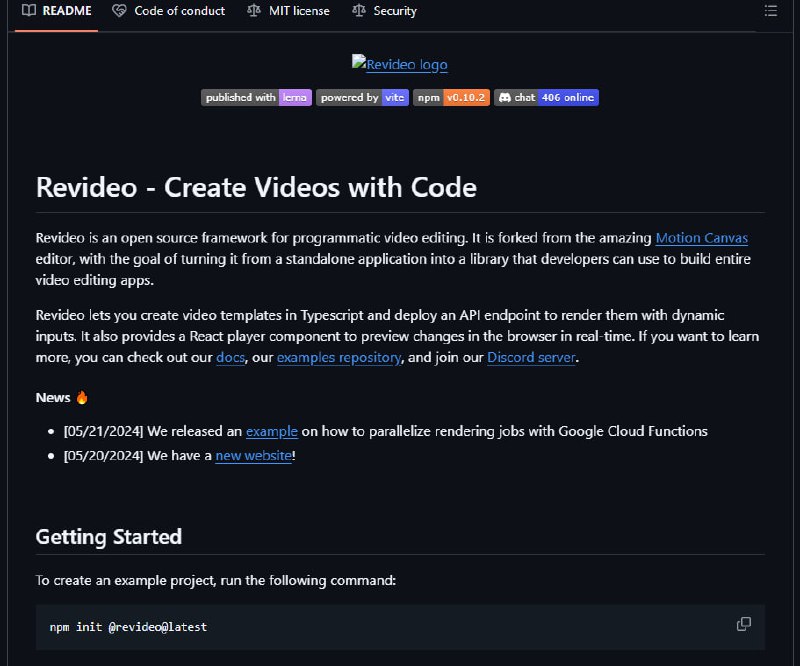Open the MIT license tab
The width and height of the screenshot is (800, 666).
[289, 11]
